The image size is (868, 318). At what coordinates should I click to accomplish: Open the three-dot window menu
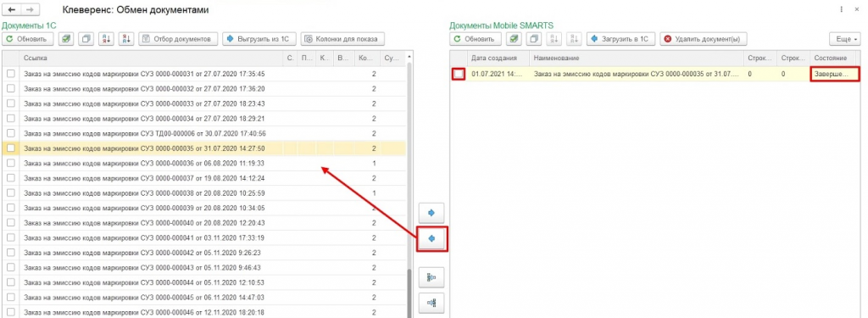(842, 10)
